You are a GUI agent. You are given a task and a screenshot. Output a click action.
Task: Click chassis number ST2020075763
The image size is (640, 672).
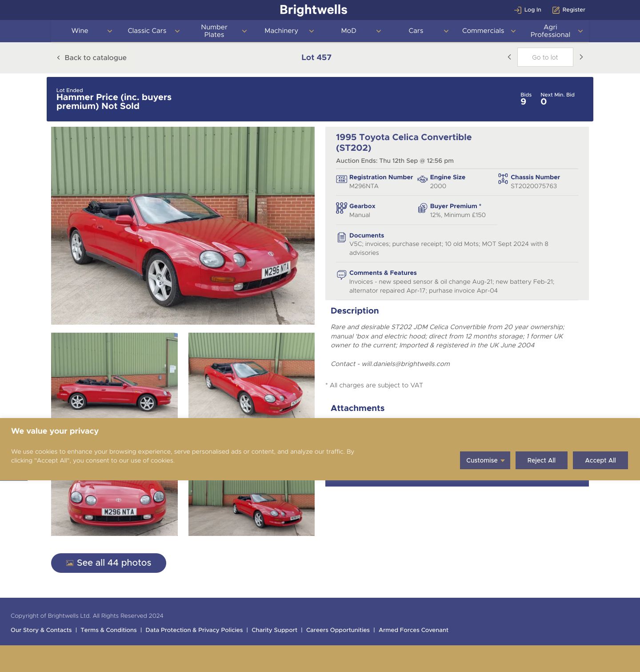tap(534, 186)
